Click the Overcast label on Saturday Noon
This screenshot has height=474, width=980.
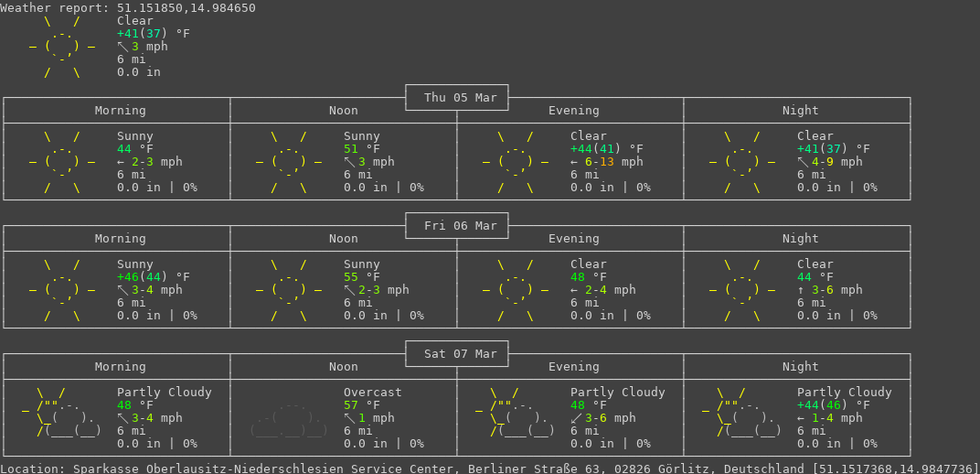point(373,393)
